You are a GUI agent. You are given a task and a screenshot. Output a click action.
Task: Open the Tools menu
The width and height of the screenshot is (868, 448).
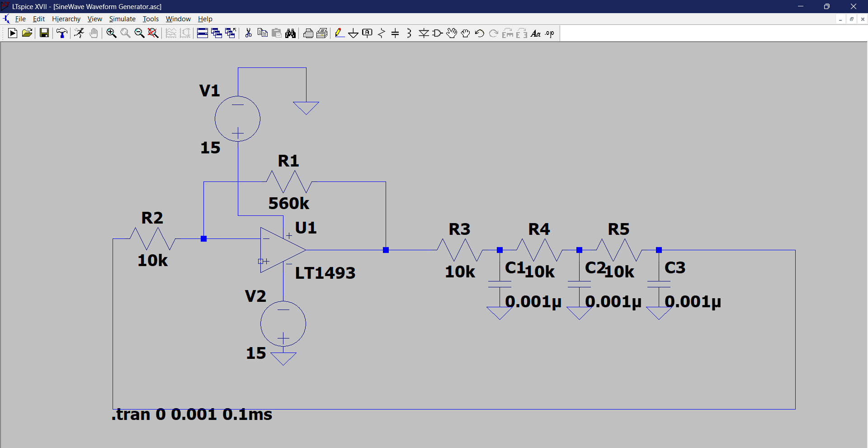pyautogui.click(x=151, y=19)
